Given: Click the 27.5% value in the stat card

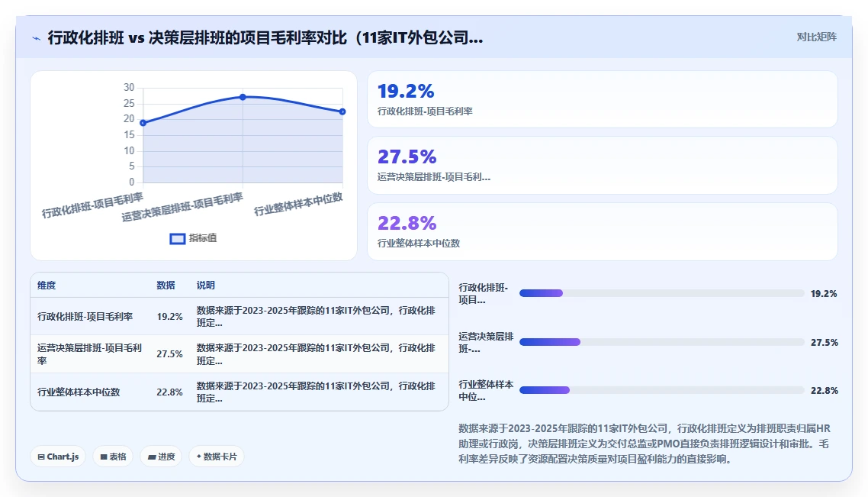Looking at the screenshot, I should pos(407,157).
